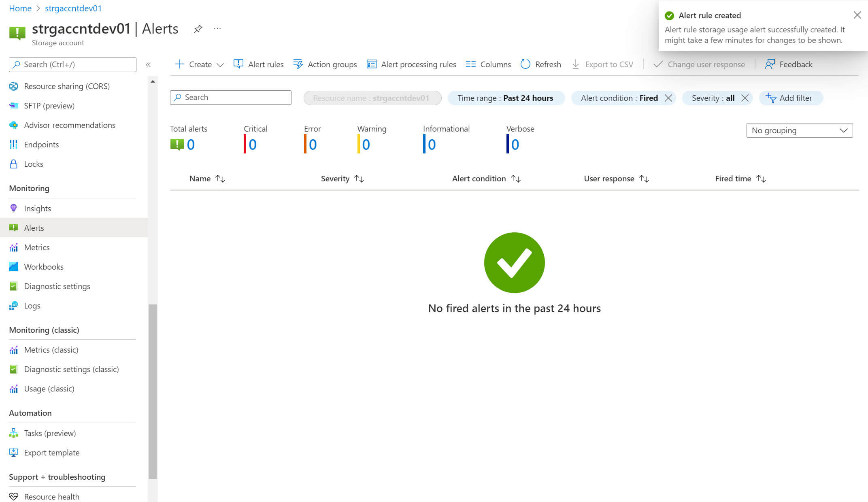Open the ellipsis more options menu

217,29
